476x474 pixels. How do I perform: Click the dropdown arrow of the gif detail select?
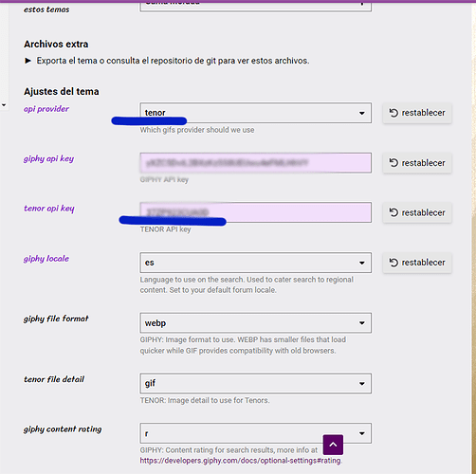pos(362,384)
